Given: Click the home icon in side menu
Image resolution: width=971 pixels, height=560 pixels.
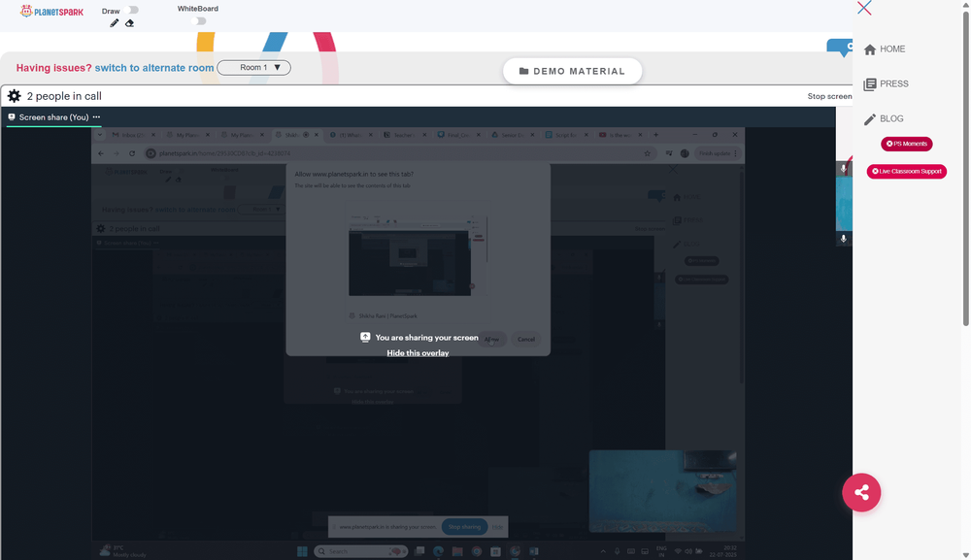Looking at the screenshot, I should point(870,49).
